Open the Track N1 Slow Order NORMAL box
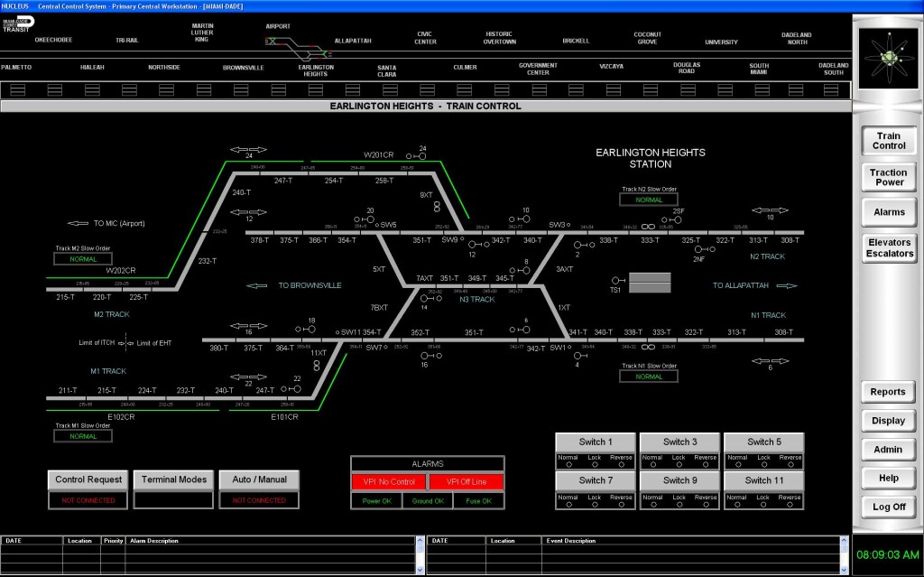924x577 pixels. coord(649,377)
